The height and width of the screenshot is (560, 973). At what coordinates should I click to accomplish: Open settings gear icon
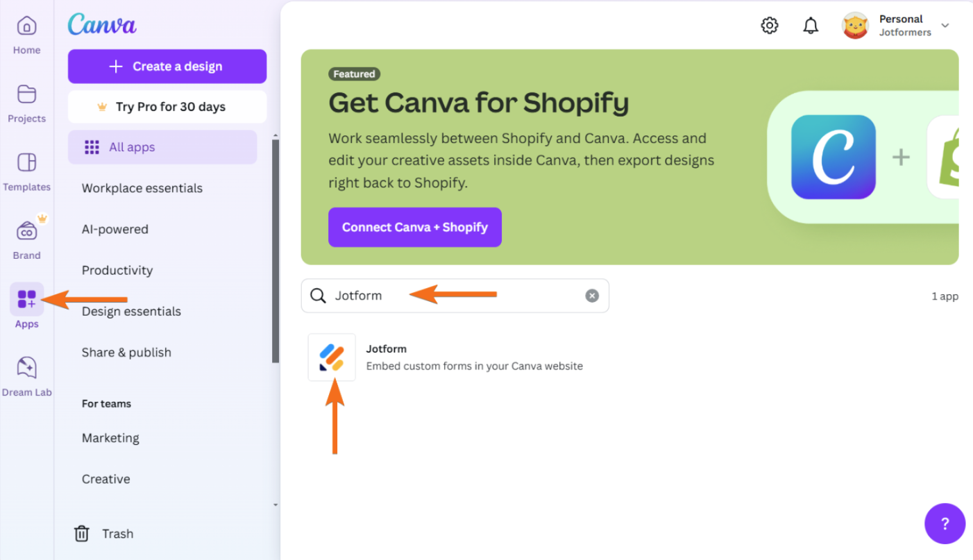(x=769, y=26)
